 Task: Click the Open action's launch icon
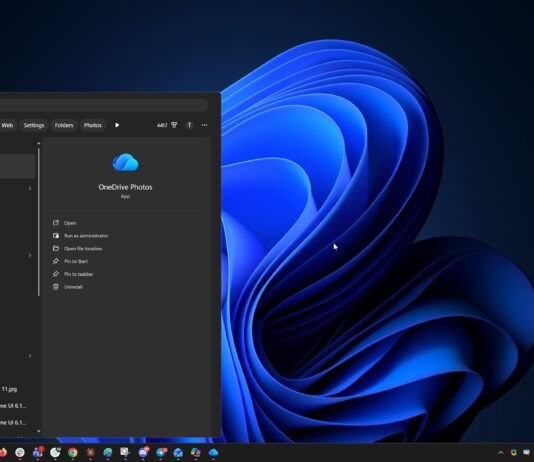56,223
